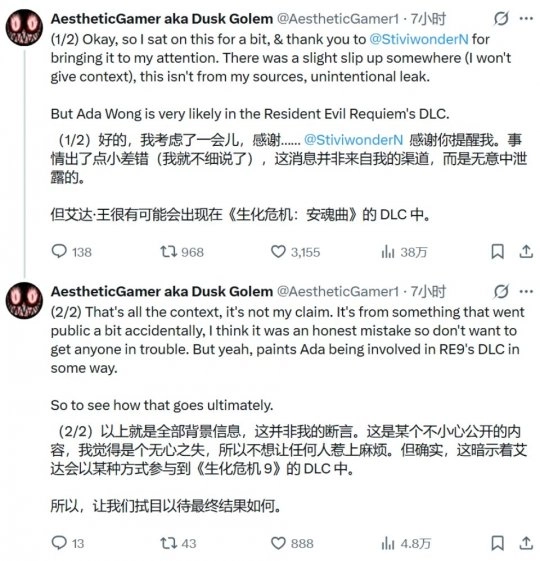Open the Grok icon on the first tweet
Screen dimensions: 540x561
coord(501,19)
